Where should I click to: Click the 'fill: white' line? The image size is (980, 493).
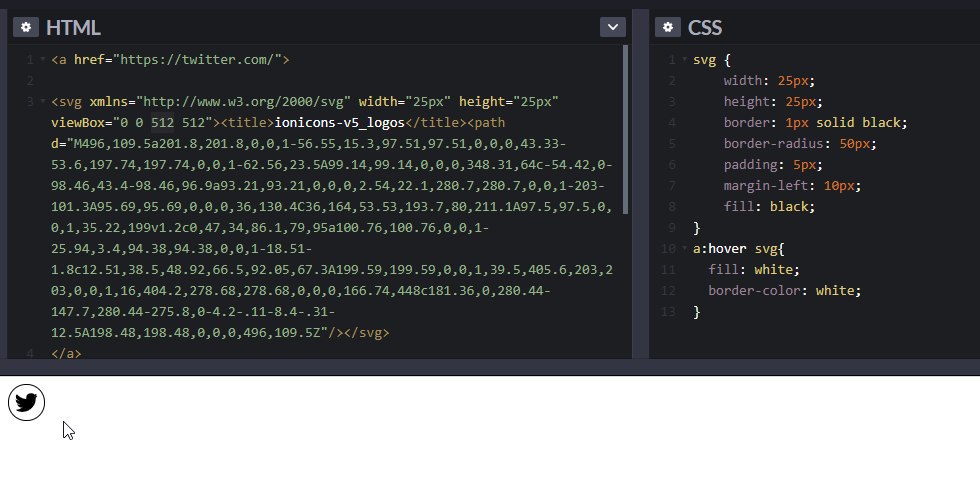point(754,270)
